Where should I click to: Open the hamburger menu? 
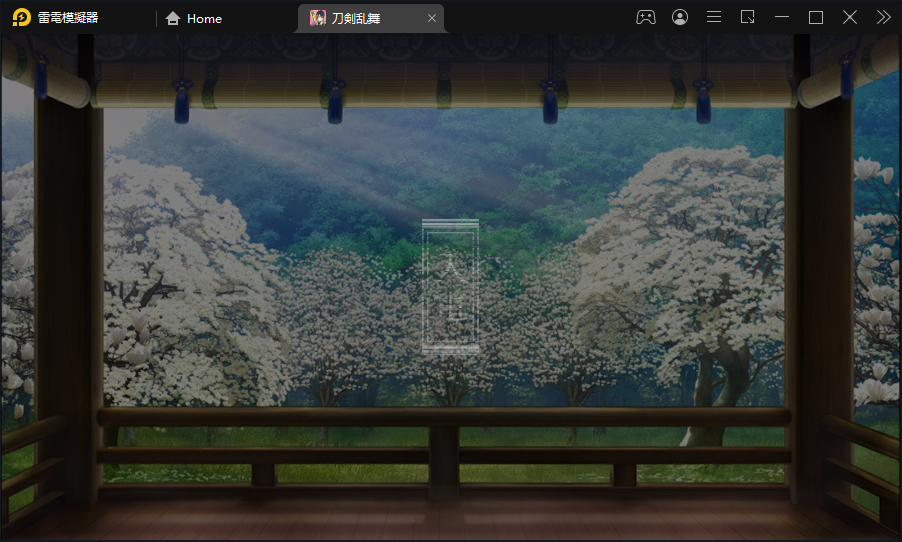pyautogui.click(x=714, y=17)
